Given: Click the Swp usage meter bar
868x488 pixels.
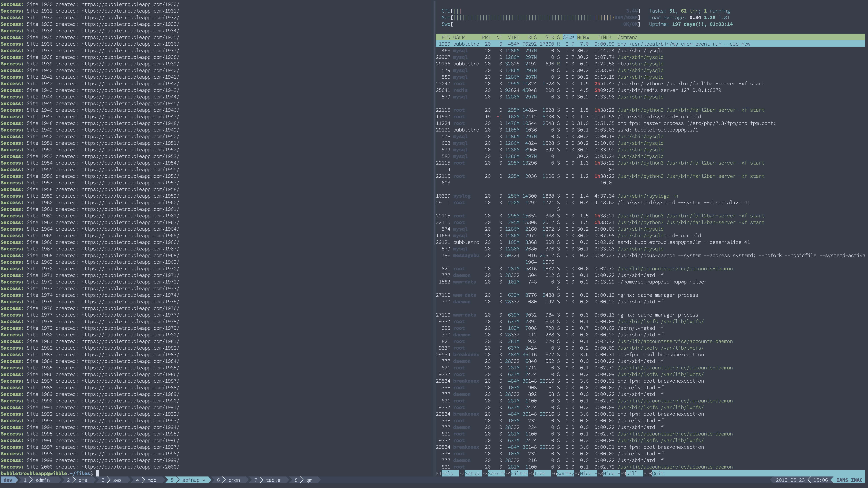Looking at the screenshot, I should 540,24.
